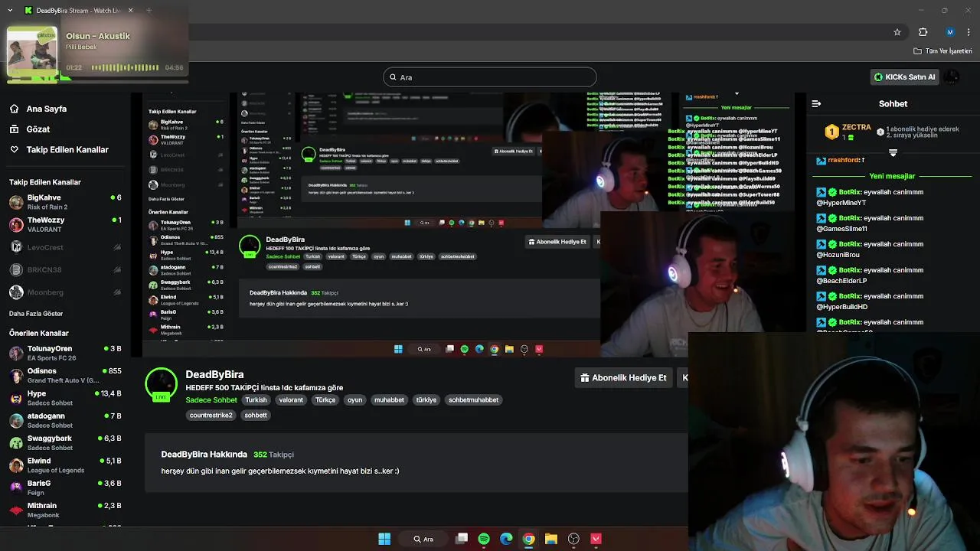
Task: Open the Chrome three-dot menu
Action: tap(969, 32)
